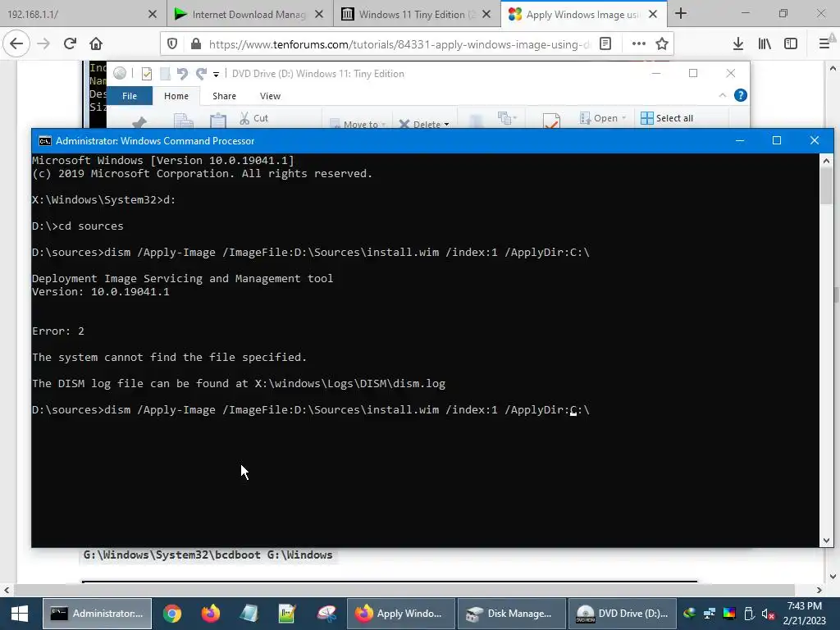Screen dimensions: 840x630
Task: Open the Firefox downloads arrow
Action: (x=738, y=44)
